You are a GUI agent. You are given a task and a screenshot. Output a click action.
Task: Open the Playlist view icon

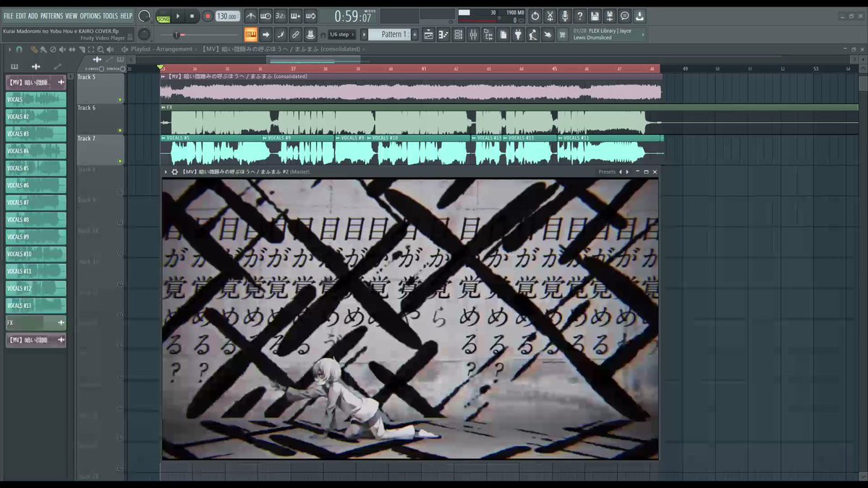tap(428, 34)
